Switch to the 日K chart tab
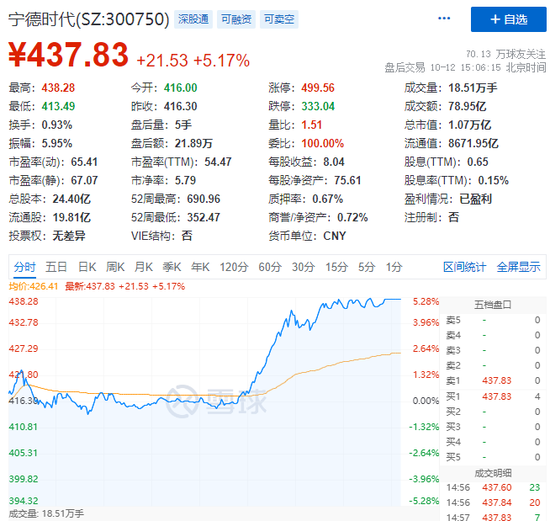 pos(87,267)
